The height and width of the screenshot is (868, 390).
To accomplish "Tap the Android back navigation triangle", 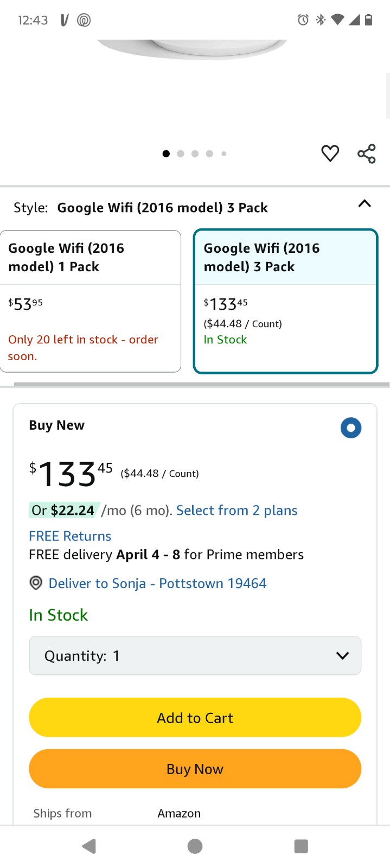I will tap(89, 846).
